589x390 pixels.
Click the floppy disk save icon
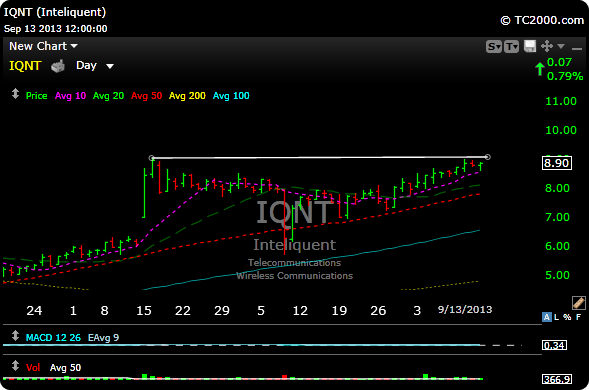pyautogui.click(x=530, y=46)
